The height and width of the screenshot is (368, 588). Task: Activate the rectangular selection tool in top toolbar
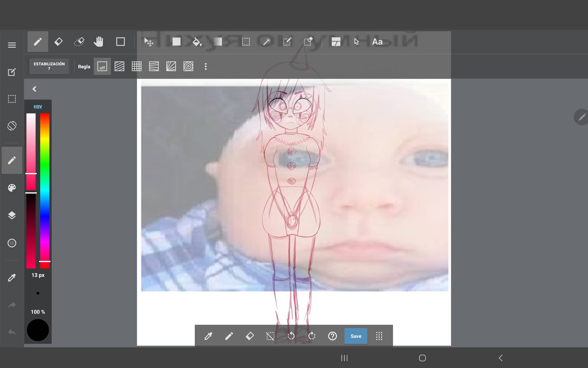(246, 42)
